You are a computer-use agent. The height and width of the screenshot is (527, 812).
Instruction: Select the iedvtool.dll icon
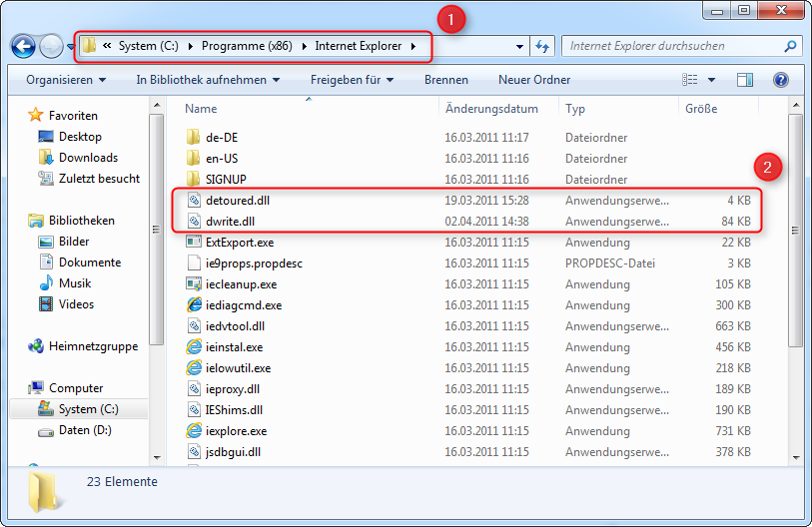[194, 326]
